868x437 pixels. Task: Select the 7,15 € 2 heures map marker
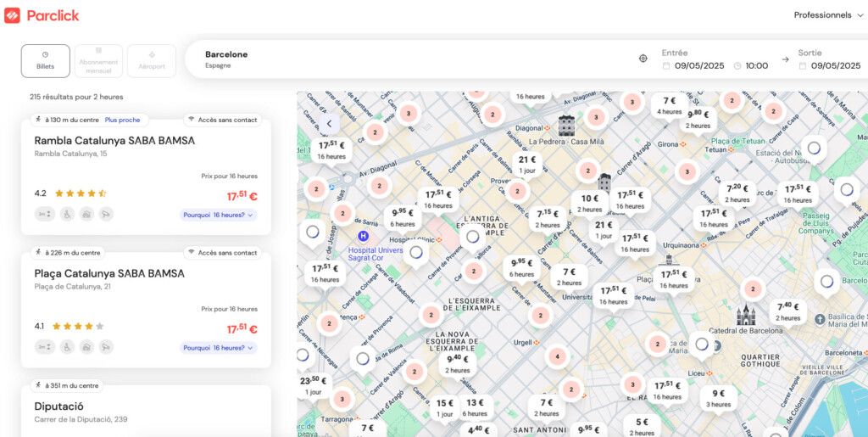[x=548, y=218]
